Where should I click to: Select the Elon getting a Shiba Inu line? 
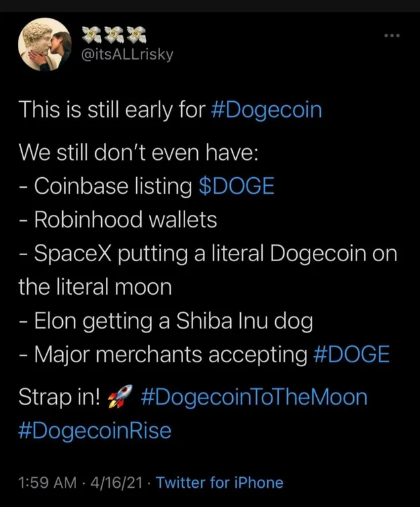165,321
